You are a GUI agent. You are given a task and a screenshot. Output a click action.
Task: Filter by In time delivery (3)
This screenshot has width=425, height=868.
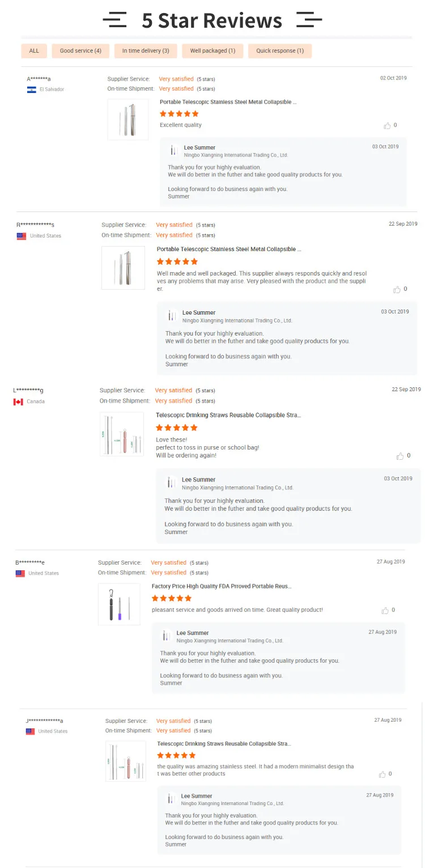click(x=146, y=51)
